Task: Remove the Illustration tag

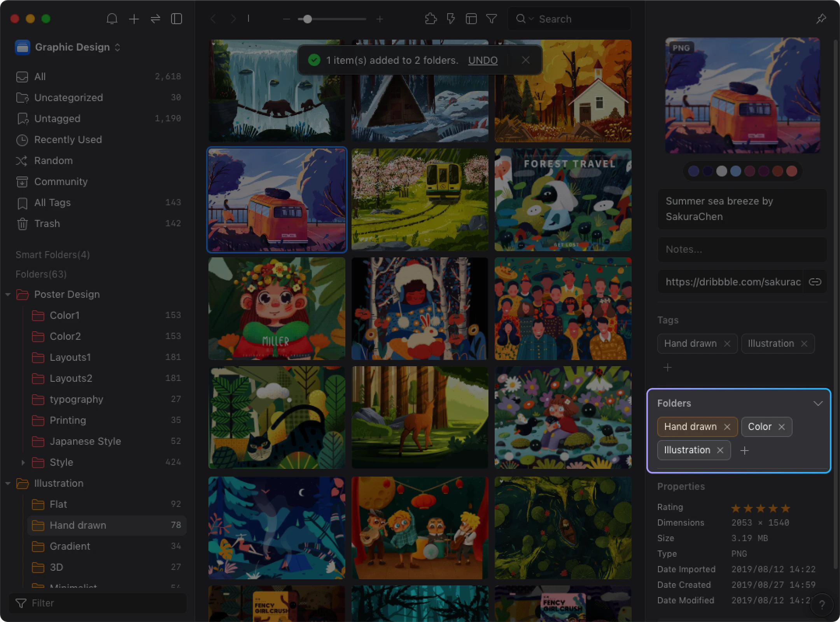Action: tap(804, 344)
